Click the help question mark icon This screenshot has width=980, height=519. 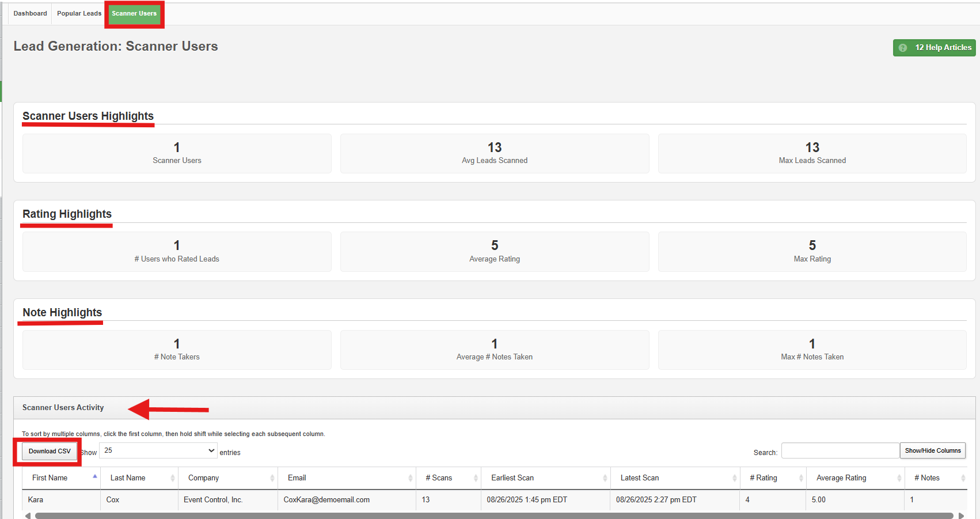[x=903, y=48]
